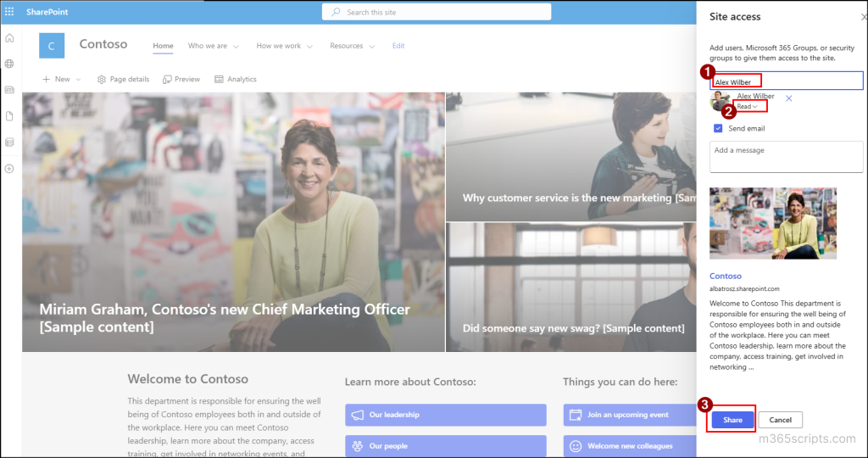Viewport: 868px width, 458px height.
Task: Open the Read permission dropdown
Action: 747,106
